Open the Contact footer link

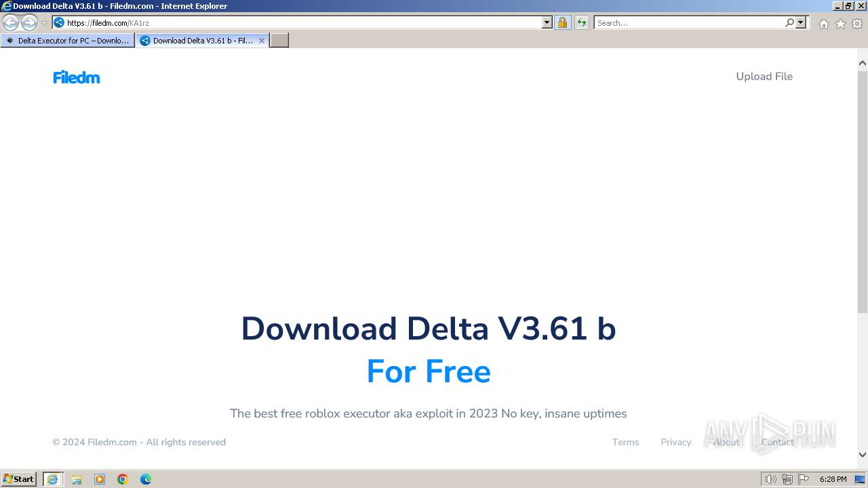(777, 442)
